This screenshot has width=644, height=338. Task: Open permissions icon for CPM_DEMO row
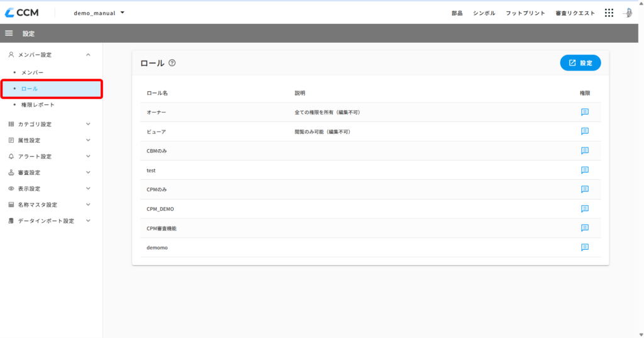(x=585, y=208)
